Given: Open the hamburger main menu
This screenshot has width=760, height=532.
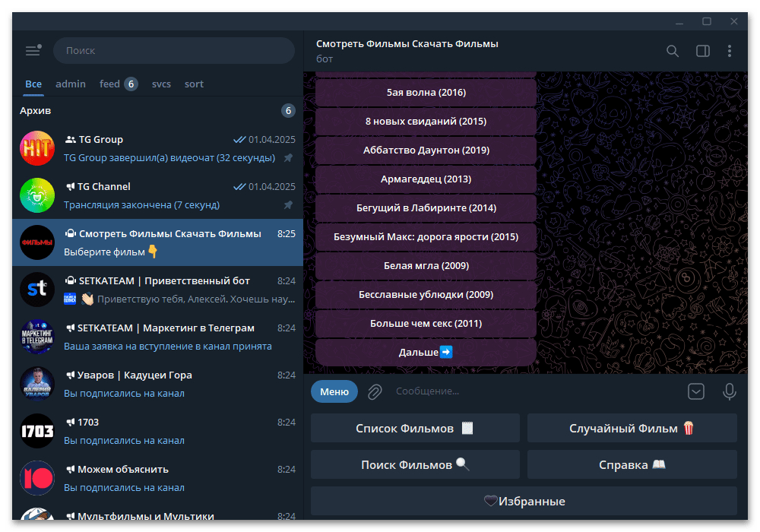Looking at the screenshot, I should point(33,50).
